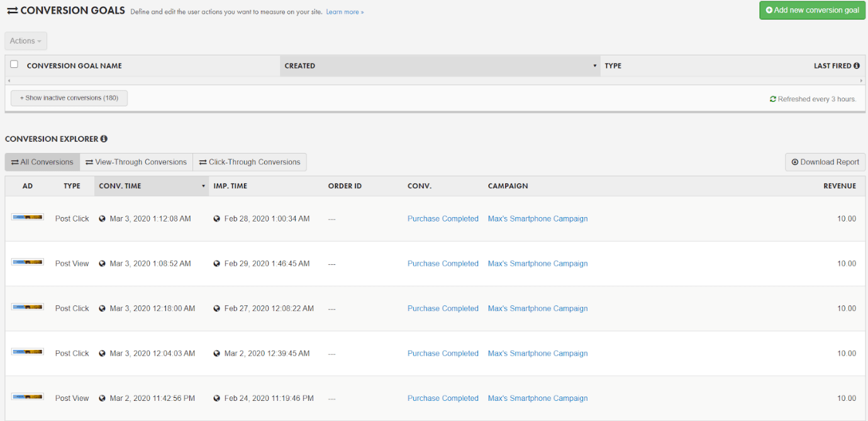The width and height of the screenshot is (868, 421).
Task: Open ad thumbnail for 1:12:08 AM conversion
Action: point(28,217)
